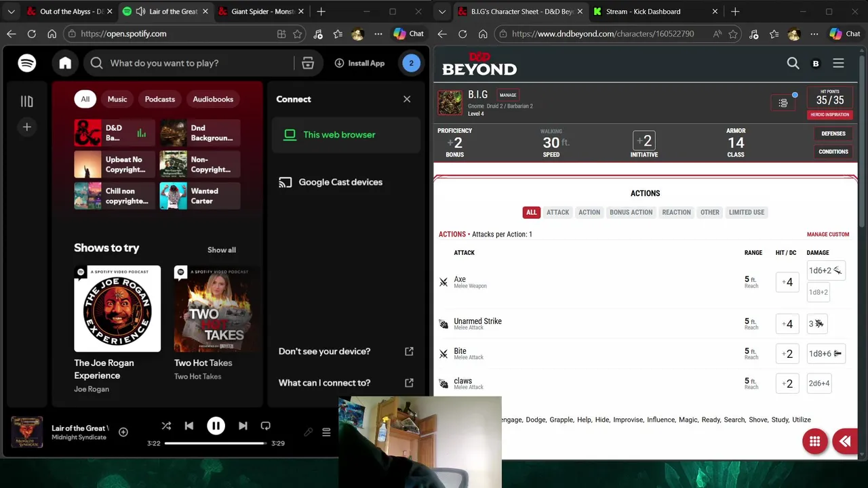Viewport: 868px width, 488px height.
Task: Open D&D Beyond hamburger menu
Action: point(838,63)
